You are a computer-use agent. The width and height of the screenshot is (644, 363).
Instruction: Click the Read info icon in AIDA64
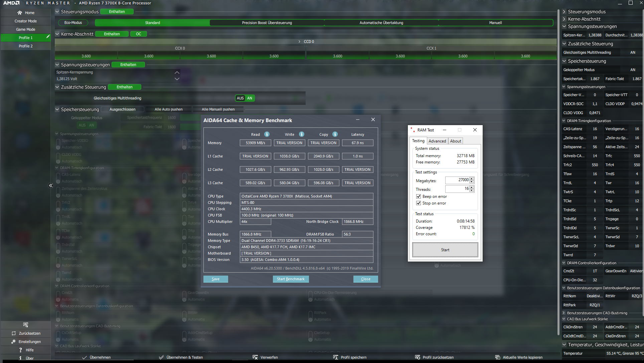pos(267,134)
